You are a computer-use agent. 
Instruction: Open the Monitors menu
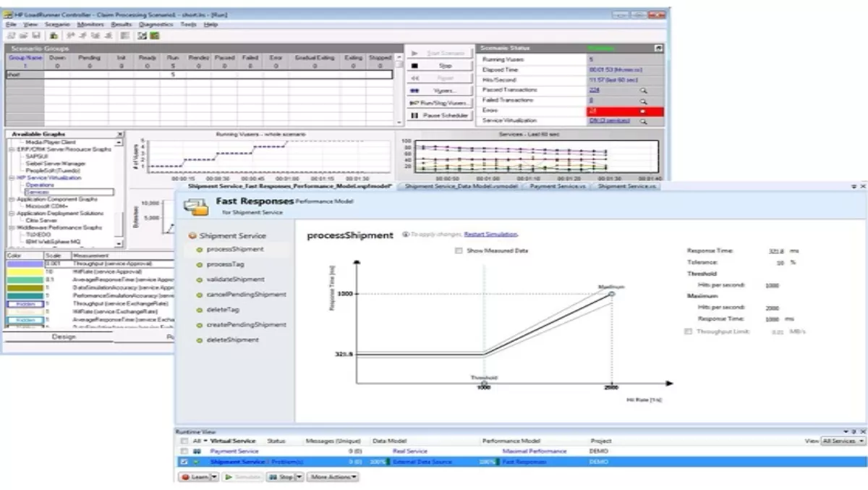pyautogui.click(x=90, y=25)
